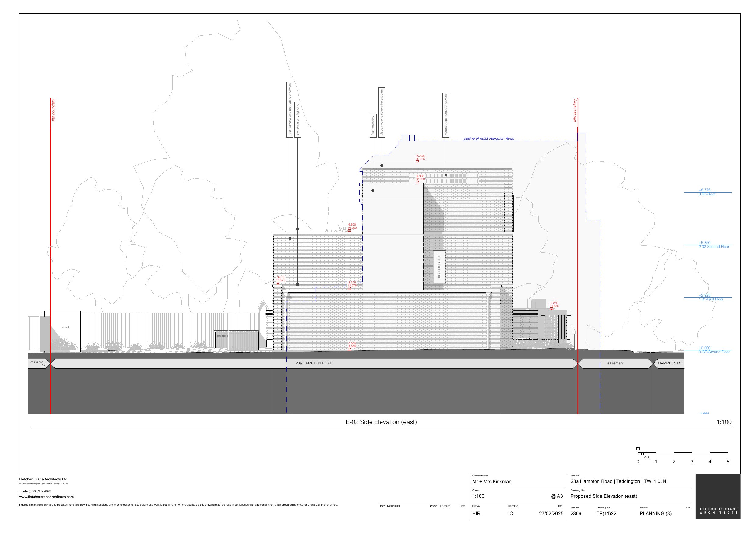756x534 pixels.
Task: Open the www.fletchercranearchitects.com website link
Action: click(x=46, y=497)
